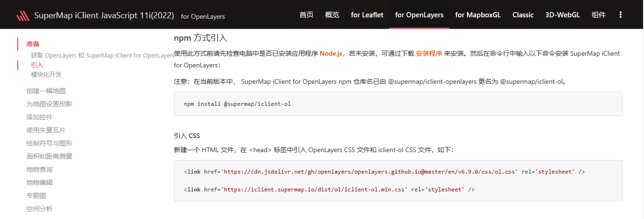
Task: Expand the 地物查询 sidebar section
Action: coord(39,169)
